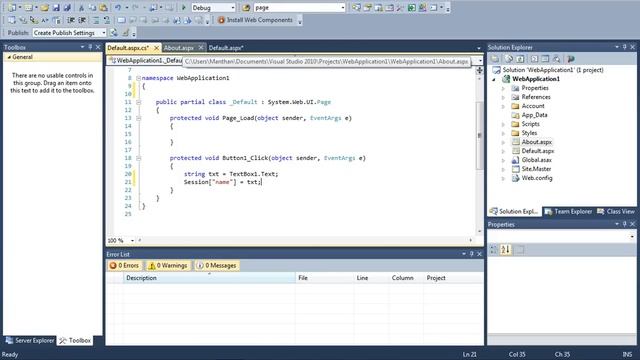Toggle the auto-hide pin on the Error List panel
Image resolution: width=640 pixels, height=360 pixels.
[471, 254]
